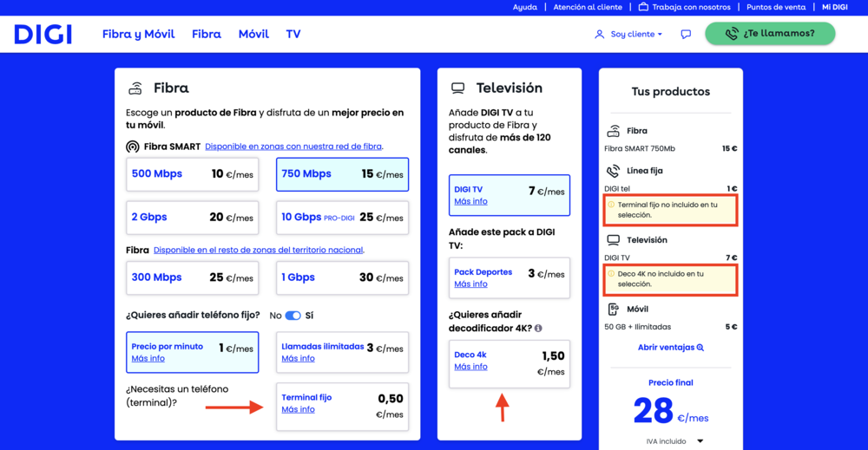Select the 500 Mbps fibra plan
The image size is (868, 450).
pos(192,174)
